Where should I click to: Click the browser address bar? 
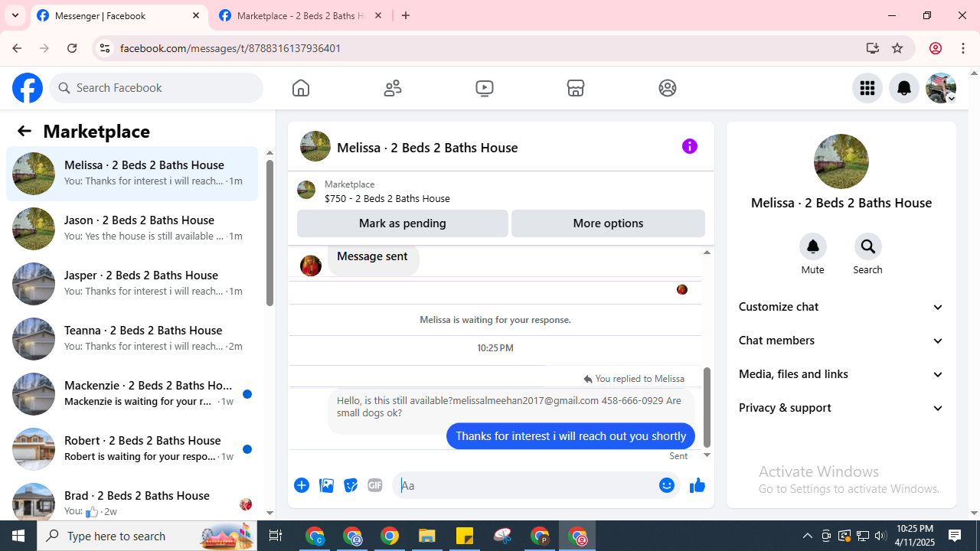pyautogui.click(x=488, y=48)
